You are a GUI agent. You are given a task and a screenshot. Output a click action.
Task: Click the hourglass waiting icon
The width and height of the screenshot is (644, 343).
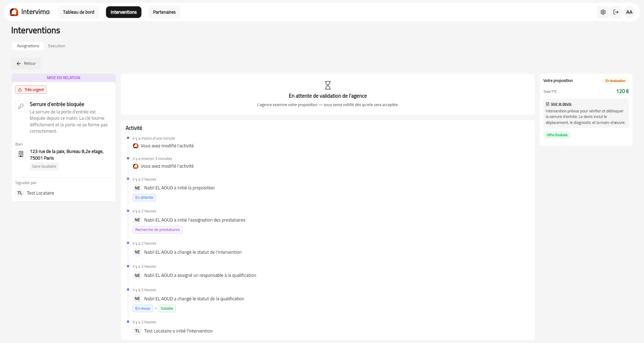tap(328, 85)
